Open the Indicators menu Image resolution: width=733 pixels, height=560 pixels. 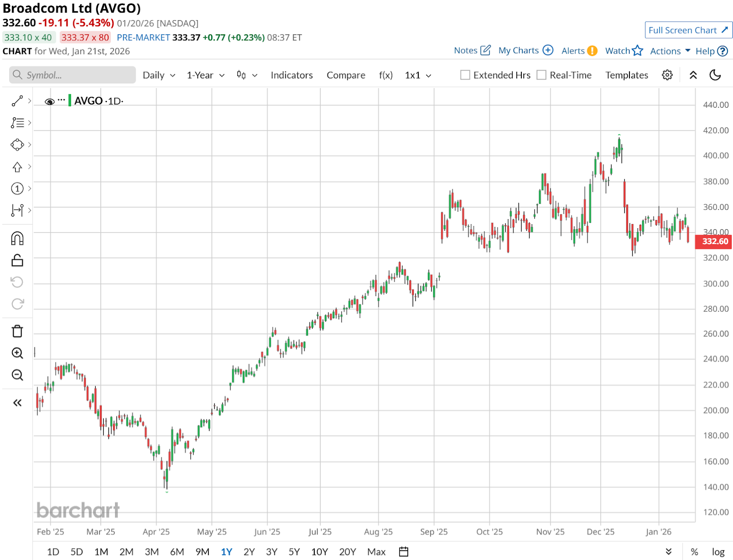pos(292,75)
